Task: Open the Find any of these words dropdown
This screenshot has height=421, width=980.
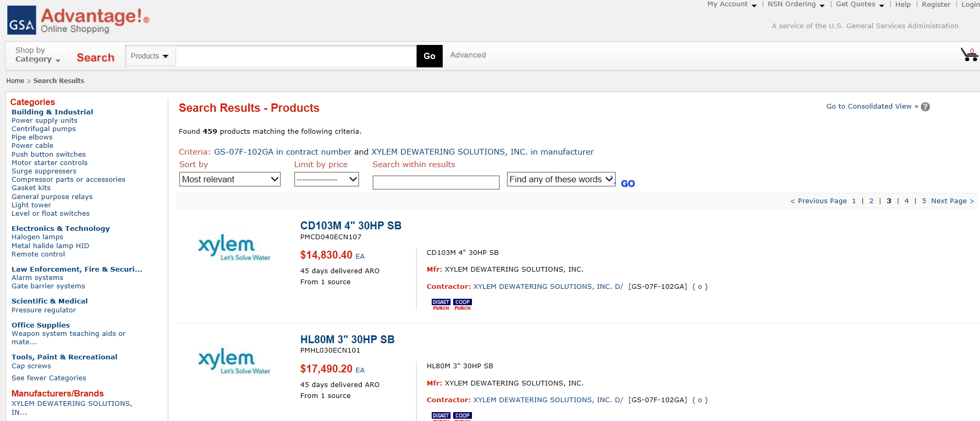Action: point(561,179)
